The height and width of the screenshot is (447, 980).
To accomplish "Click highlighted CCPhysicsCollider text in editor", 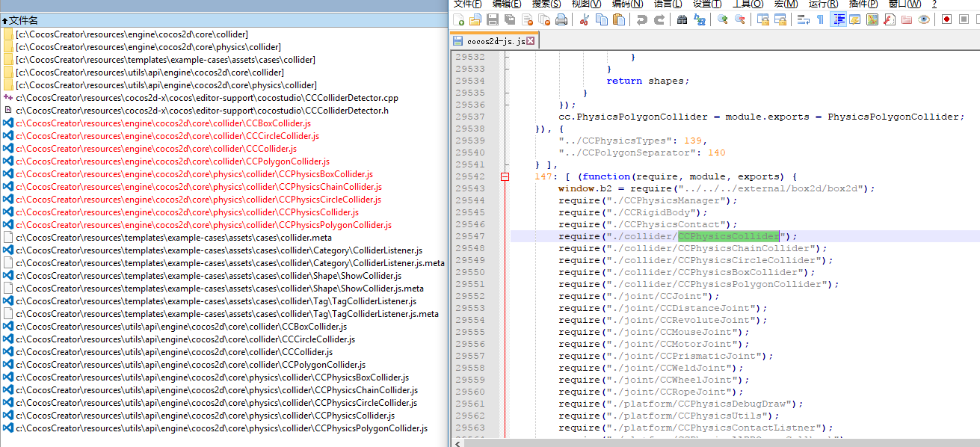I will click(729, 236).
